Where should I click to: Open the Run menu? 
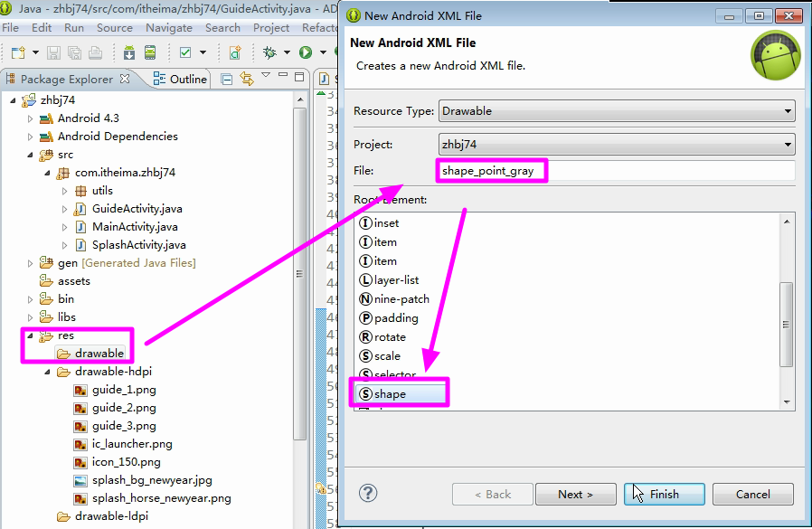[74, 28]
